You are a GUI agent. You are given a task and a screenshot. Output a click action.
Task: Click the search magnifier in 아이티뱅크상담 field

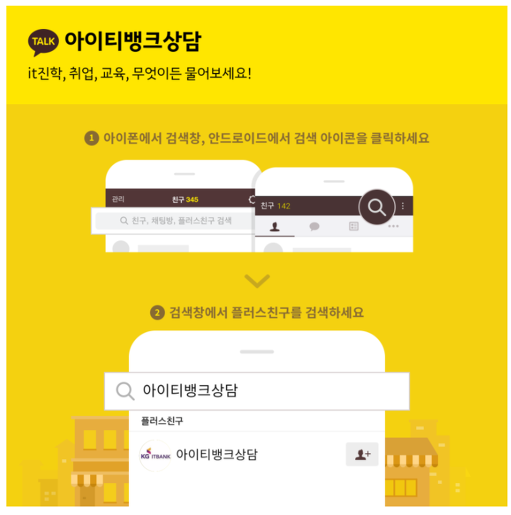click(125, 391)
